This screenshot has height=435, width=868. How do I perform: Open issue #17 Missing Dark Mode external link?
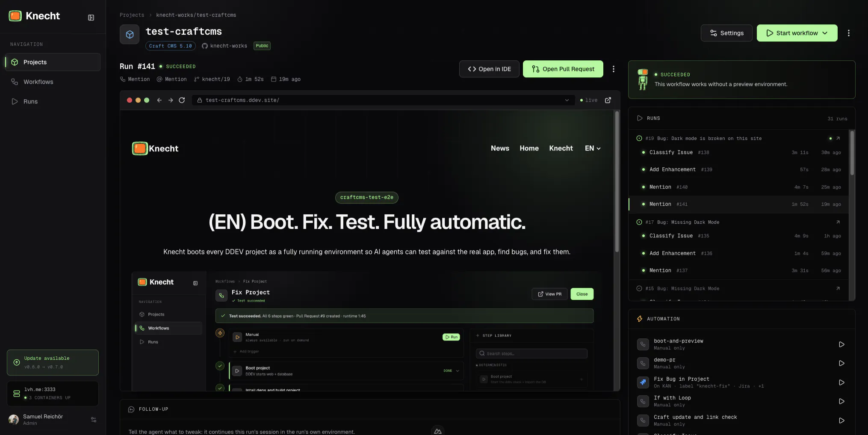pyautogui.click(x=838, y=222)
